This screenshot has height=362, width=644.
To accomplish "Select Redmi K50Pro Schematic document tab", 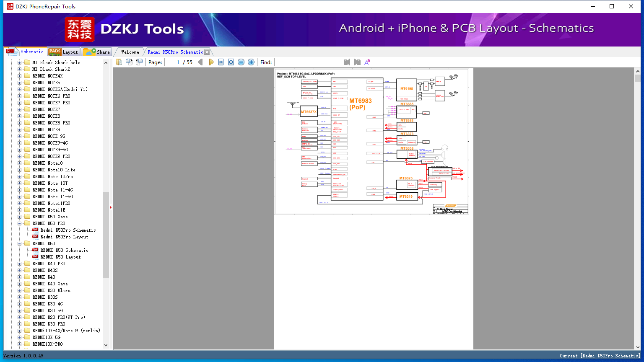I will 175,52.
